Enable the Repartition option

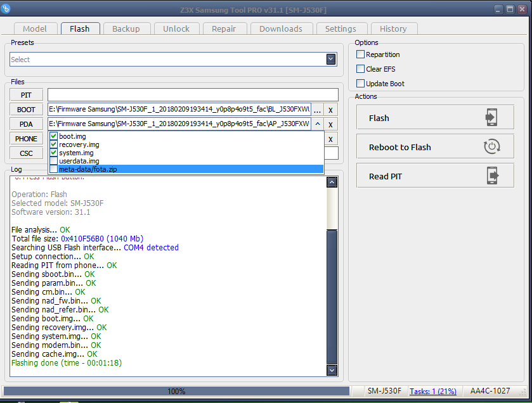pyautogui.click(x=360, y=54)
